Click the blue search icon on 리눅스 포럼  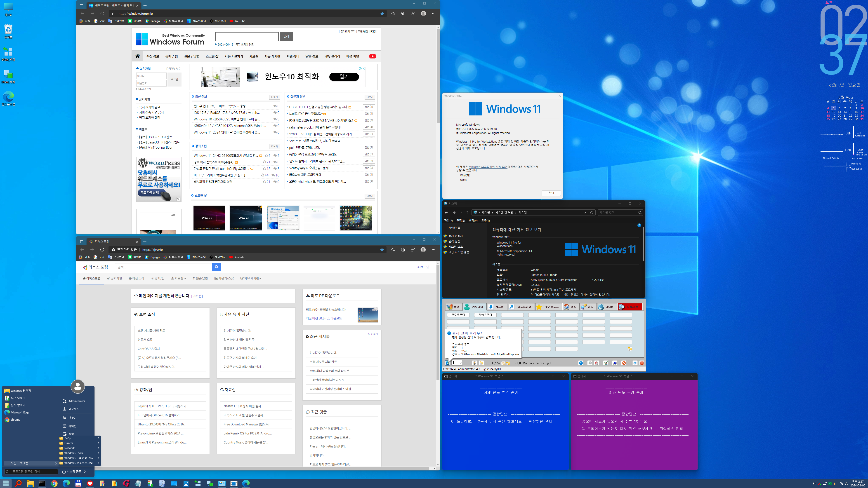tap(217, 267)
